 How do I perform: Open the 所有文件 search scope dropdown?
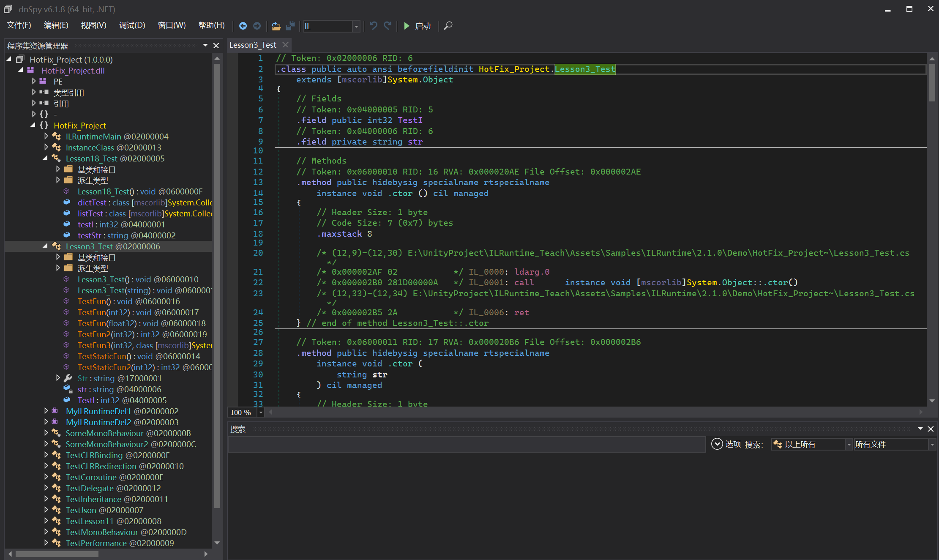(x=932, y=444)
